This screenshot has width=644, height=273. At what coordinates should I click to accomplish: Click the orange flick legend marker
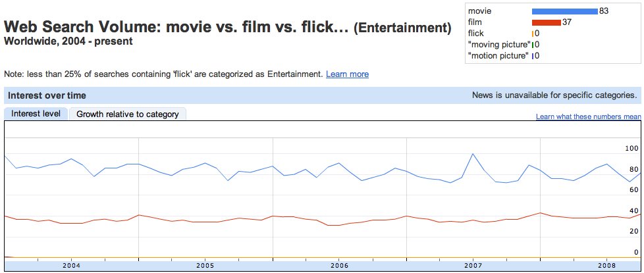532,34
